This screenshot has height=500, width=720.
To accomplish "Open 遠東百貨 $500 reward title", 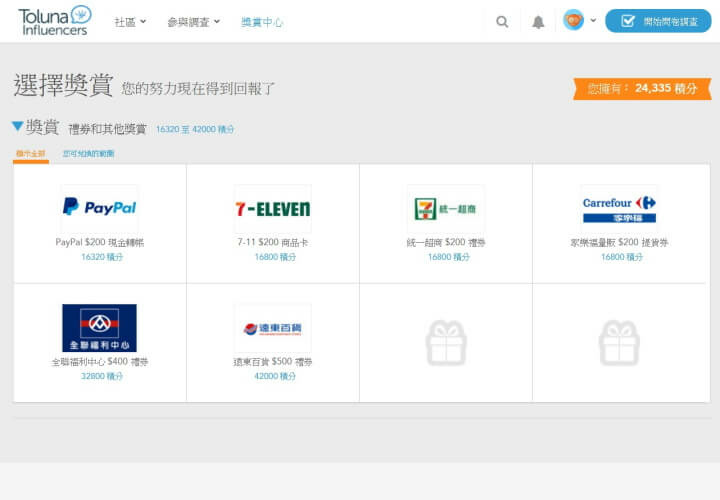I will tap(273, 362).
